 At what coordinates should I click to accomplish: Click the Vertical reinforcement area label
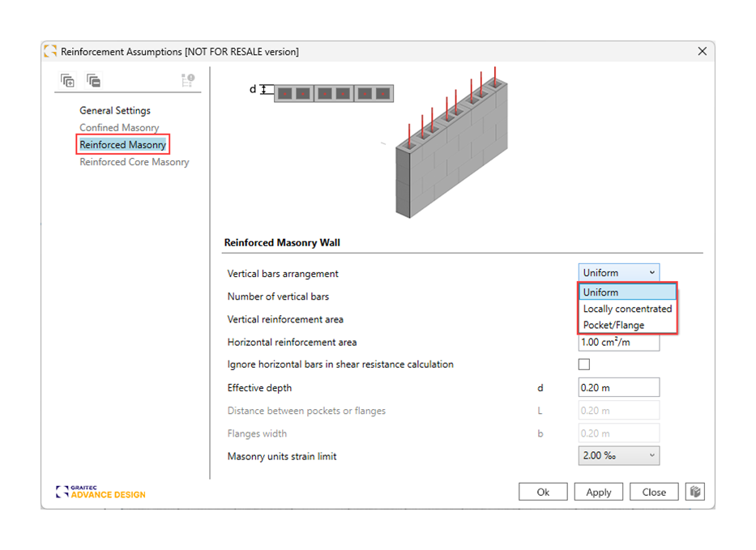coord(285,319)
